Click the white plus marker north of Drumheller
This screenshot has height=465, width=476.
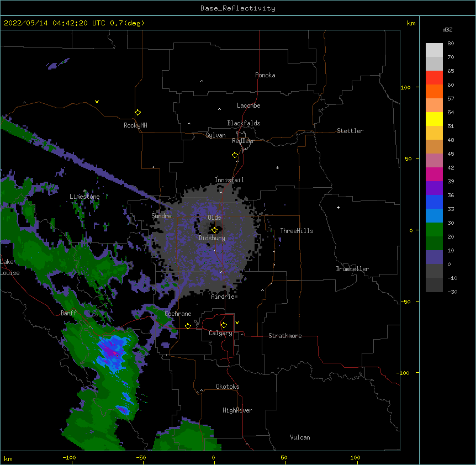pyautogui.click(x=338, y=207)
